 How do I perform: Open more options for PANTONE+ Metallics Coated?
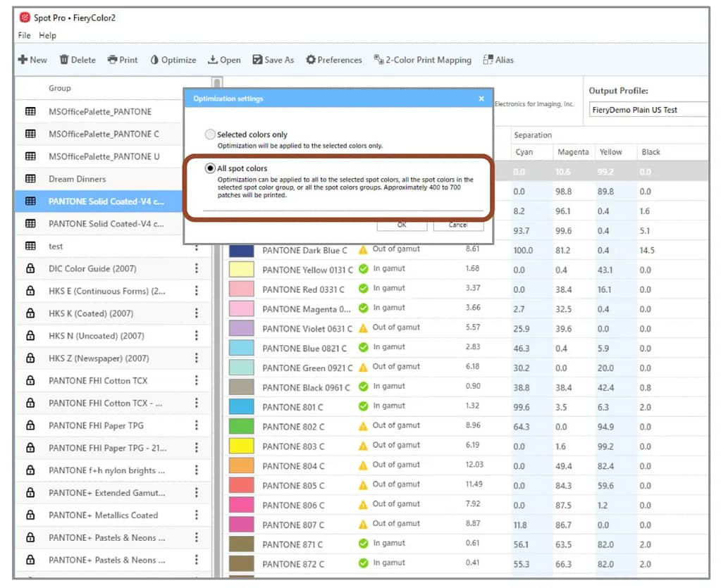pyautogui.click(x=197, y=515)
